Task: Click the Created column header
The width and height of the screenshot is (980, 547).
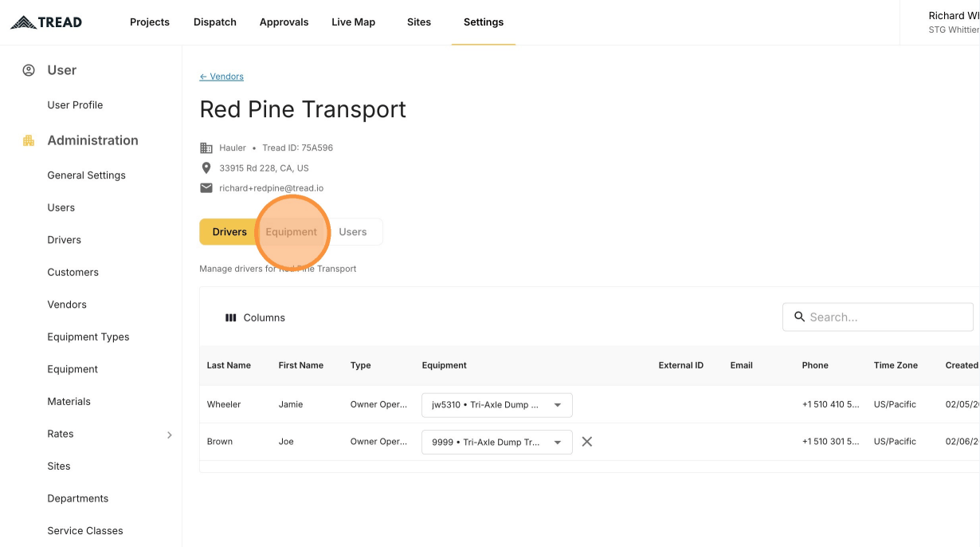Action: point(962,365)
